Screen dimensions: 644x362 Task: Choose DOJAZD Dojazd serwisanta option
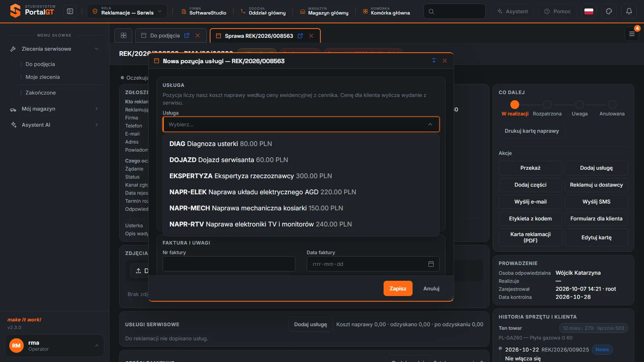(x=301, y=160)
